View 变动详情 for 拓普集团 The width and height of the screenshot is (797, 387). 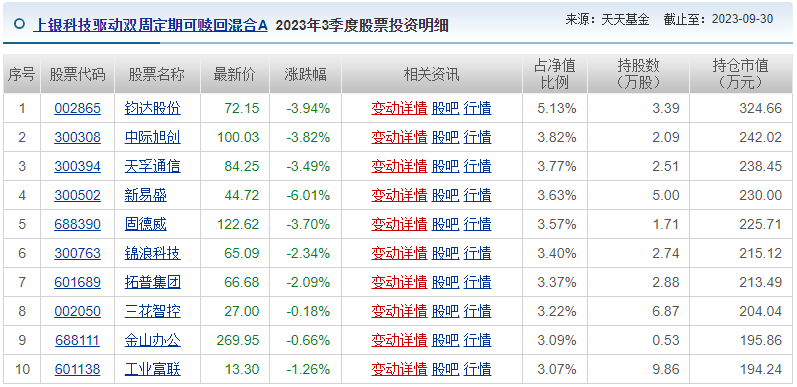click(x=399, y=282)
